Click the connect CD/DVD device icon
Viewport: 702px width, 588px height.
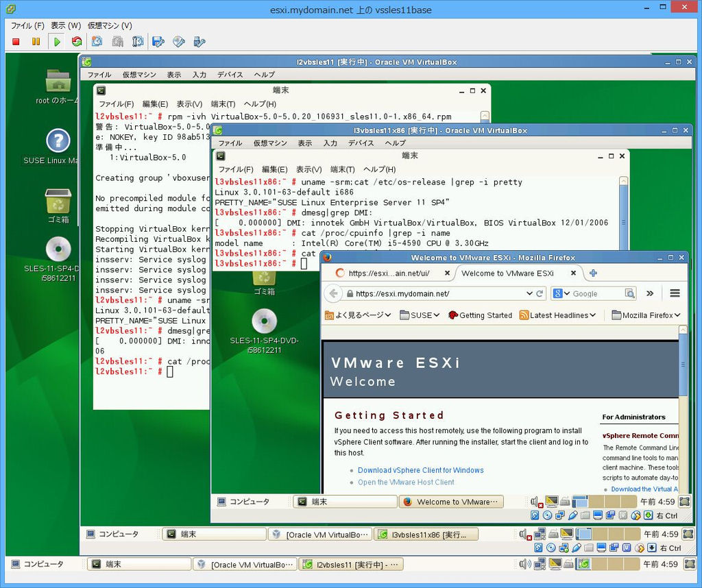[x=179, y=42]
